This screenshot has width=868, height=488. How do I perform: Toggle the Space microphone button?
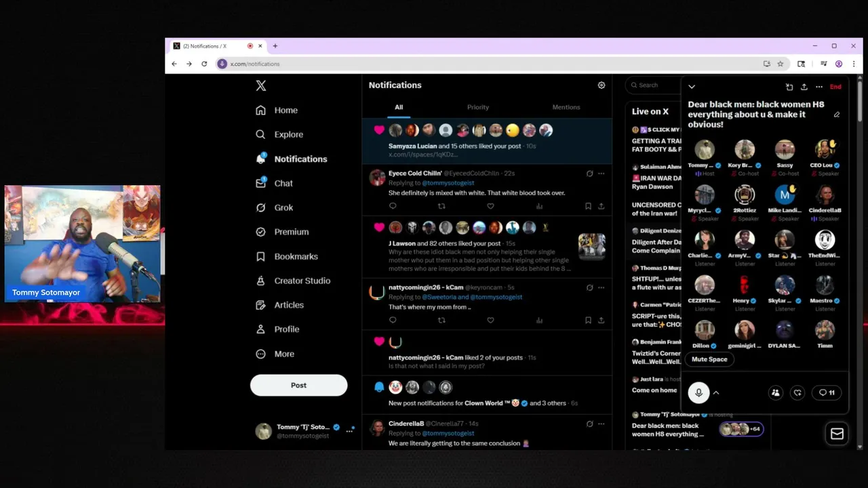(x=698, y=392)
